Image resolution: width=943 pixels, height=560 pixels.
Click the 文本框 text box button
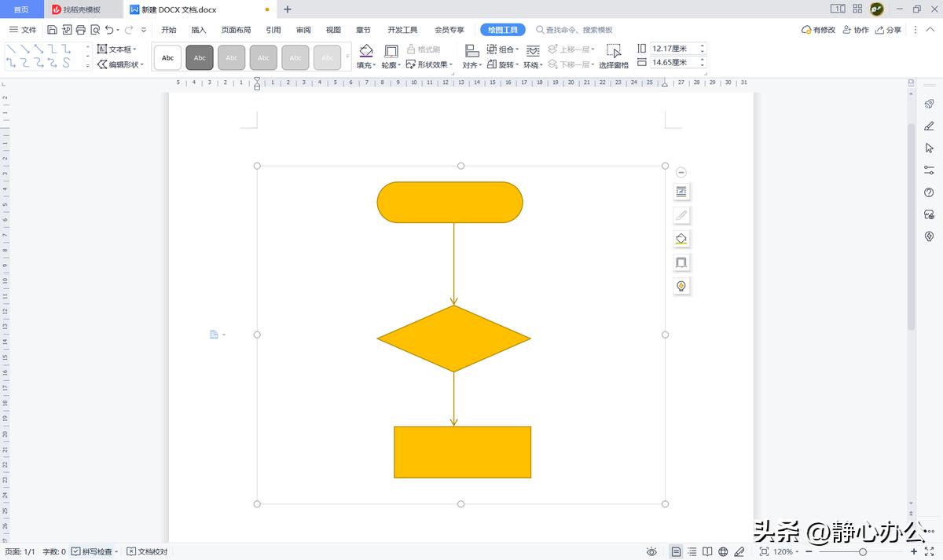[119, 49]
